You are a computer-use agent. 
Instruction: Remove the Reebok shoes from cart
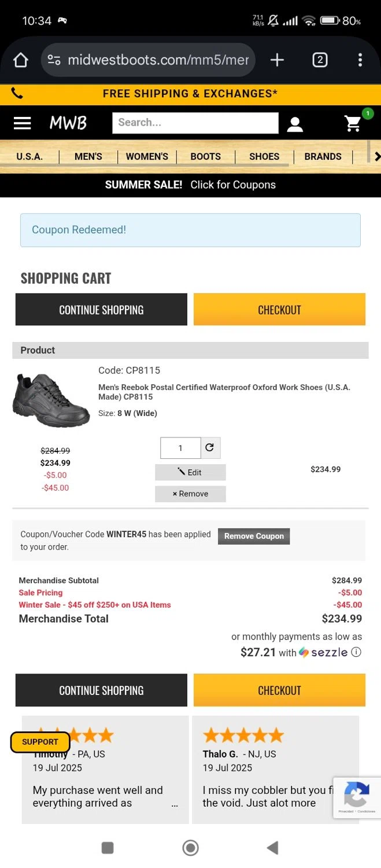190,494
